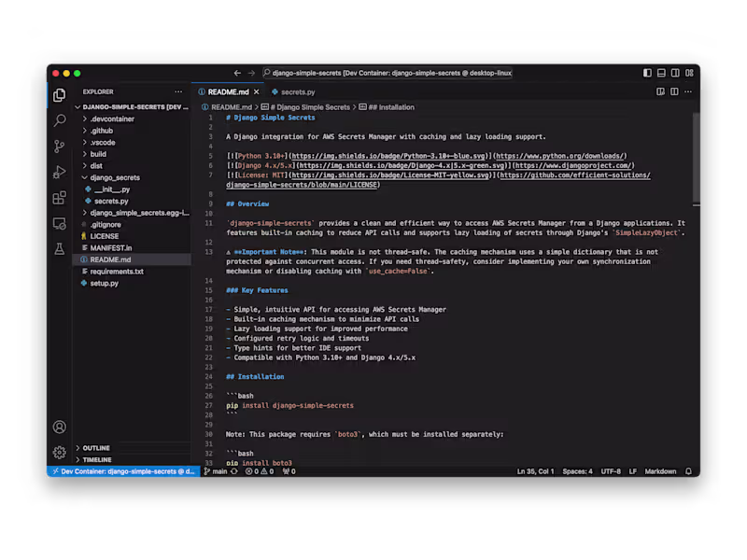Collapse the django_secrets folder

tap(132, 177)
